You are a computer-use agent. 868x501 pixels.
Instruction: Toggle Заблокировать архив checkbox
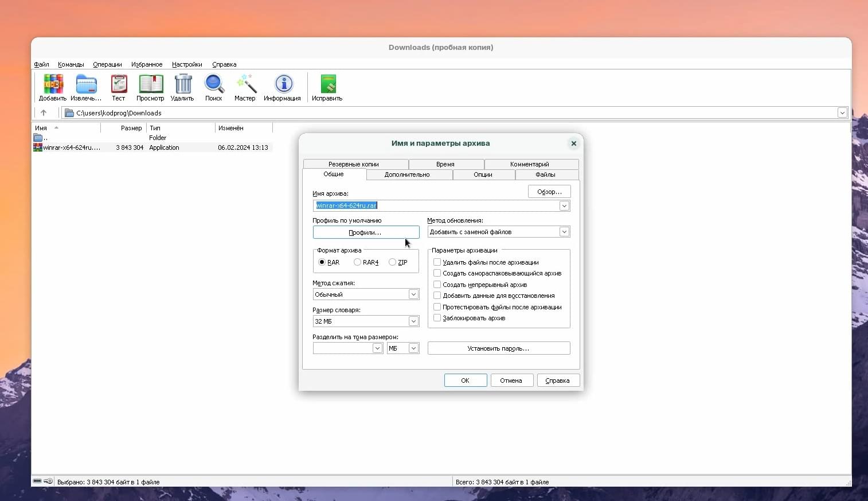coord(437,318)
